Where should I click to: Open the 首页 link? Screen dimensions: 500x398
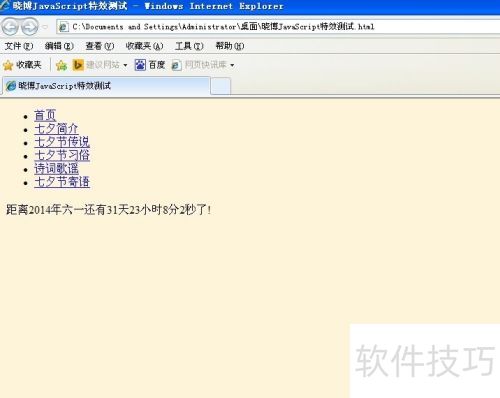(45, 115)
